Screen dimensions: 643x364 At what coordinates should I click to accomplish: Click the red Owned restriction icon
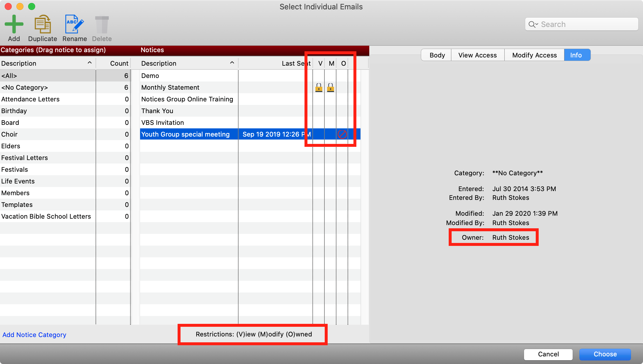pos(342,135)
